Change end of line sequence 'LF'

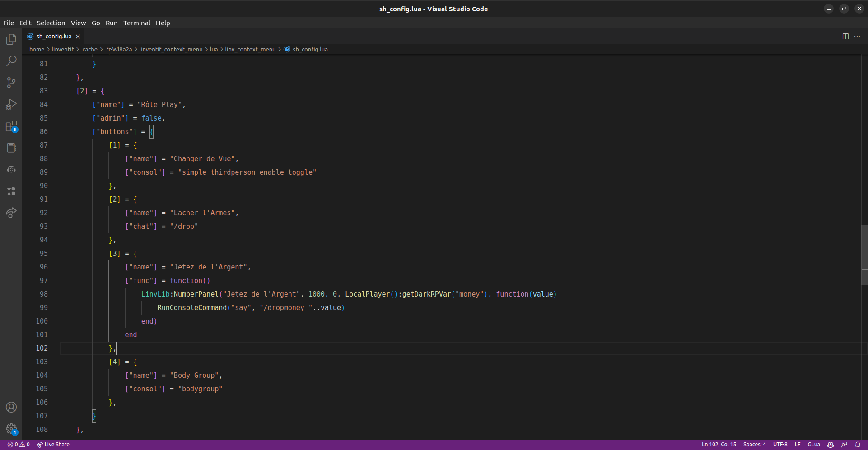[x=798, y=445]
